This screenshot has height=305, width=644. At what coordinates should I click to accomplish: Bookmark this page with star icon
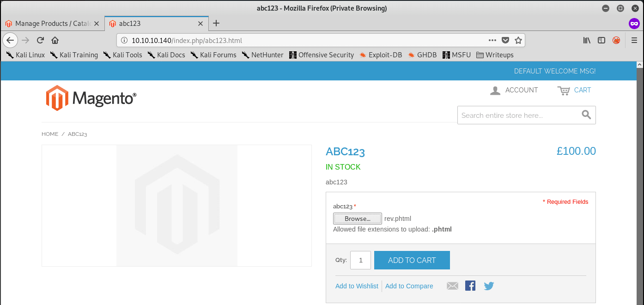click(x=518, y=40)
